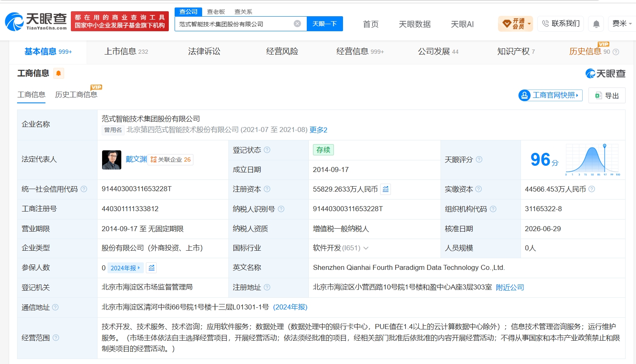636x364 pixels.
Task: Click 更多2 former names link
Action: click(318, 130)
